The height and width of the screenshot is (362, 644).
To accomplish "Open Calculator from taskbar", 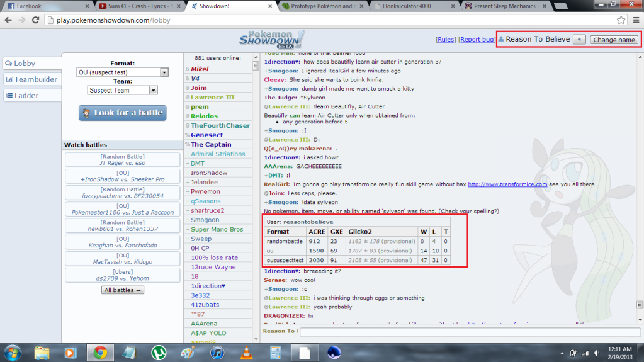I will [276, 353].
